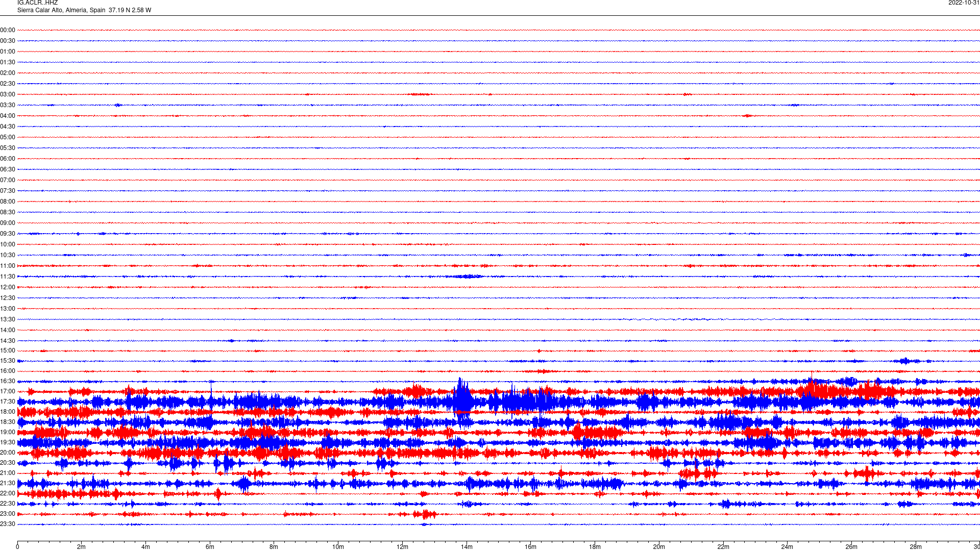Image resolution: width=980 pixels, height=551 pixels.
Task: Select the 01:30 trace time label
Action: tap(8, 62)
